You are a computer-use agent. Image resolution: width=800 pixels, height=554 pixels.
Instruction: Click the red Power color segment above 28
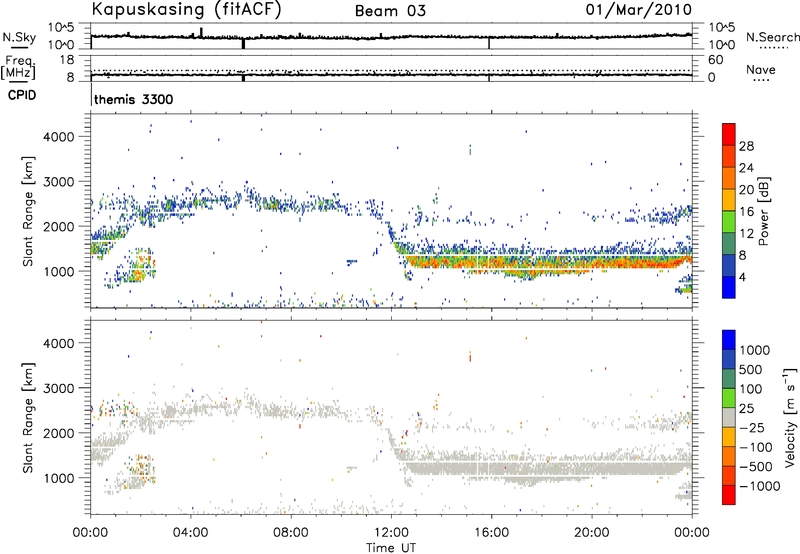click(x=729, y=134)
